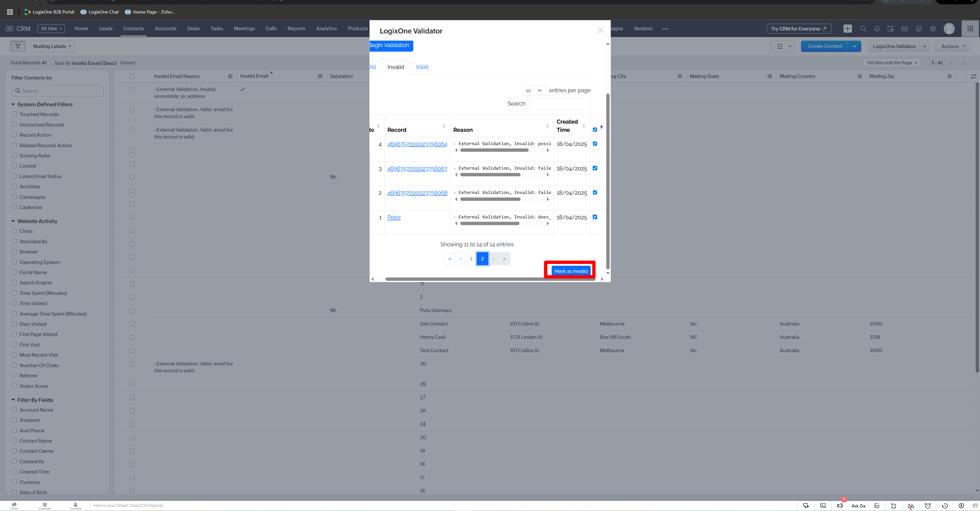Open the 100 Records Per Page dropdown
980x511 pixels.
(x=892, y=63)
